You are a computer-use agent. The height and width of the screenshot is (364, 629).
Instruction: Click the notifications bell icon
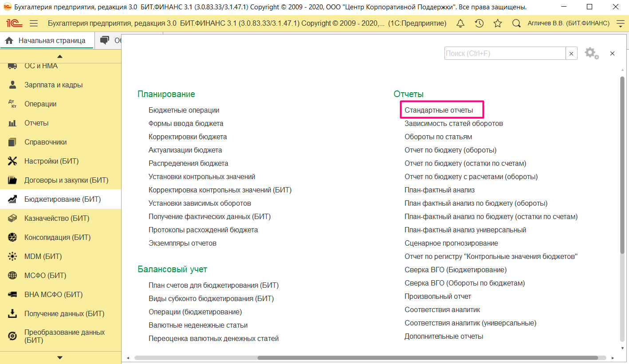click(x=460, y=23)
